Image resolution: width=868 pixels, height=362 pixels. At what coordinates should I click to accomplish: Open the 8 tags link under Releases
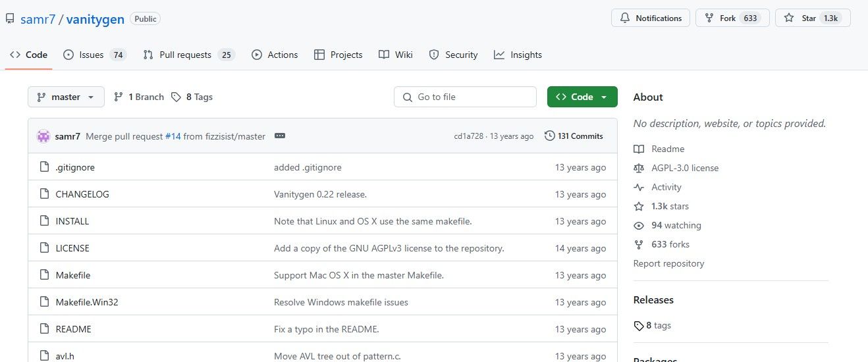652,325
